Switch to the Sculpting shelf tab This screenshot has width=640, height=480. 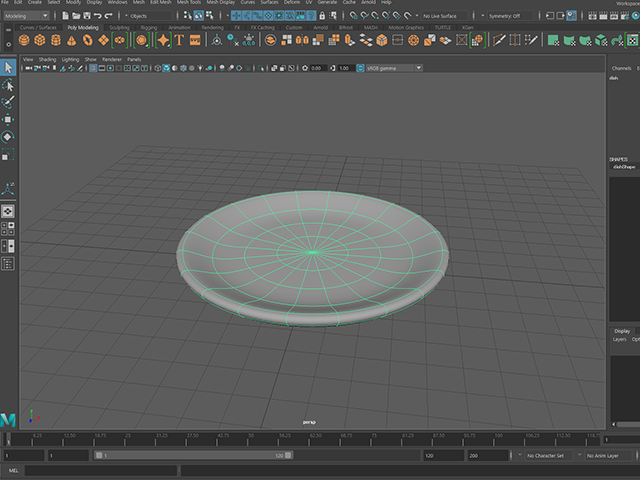[119, 27]
